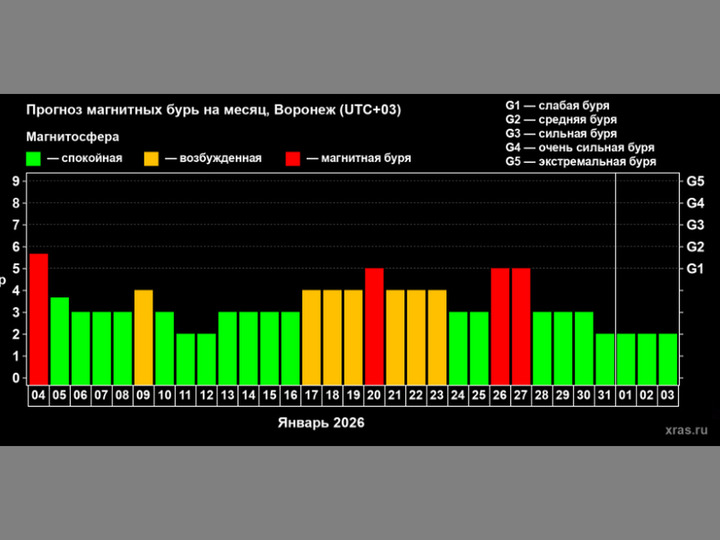Select the date label 31 on axis
Viewport: 720px width, 540px height.
(605, 395)
